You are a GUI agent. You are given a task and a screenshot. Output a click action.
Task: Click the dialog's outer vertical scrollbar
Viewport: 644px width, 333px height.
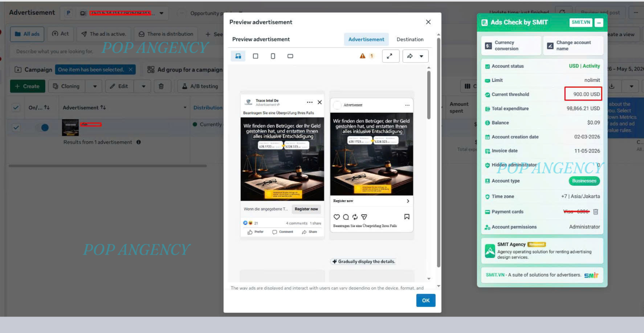point(439,152)
